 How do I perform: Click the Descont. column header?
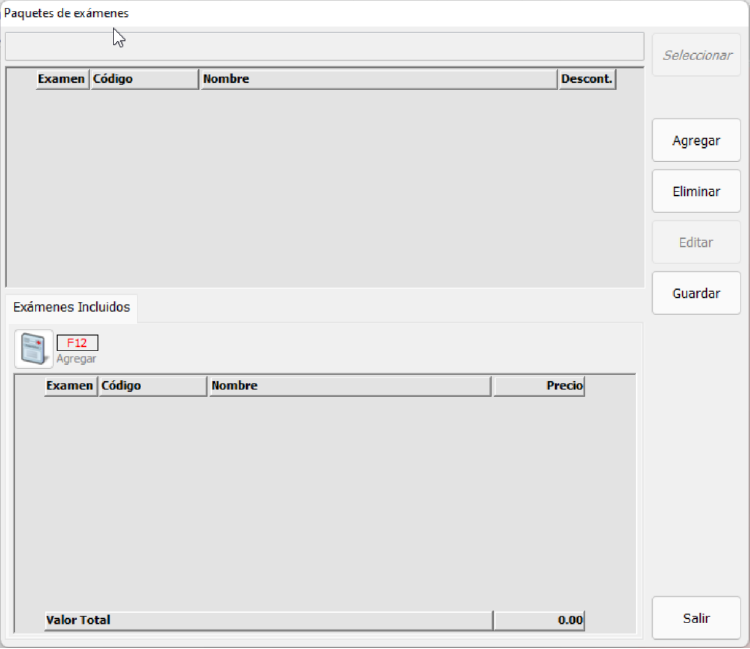coord(587,79)
